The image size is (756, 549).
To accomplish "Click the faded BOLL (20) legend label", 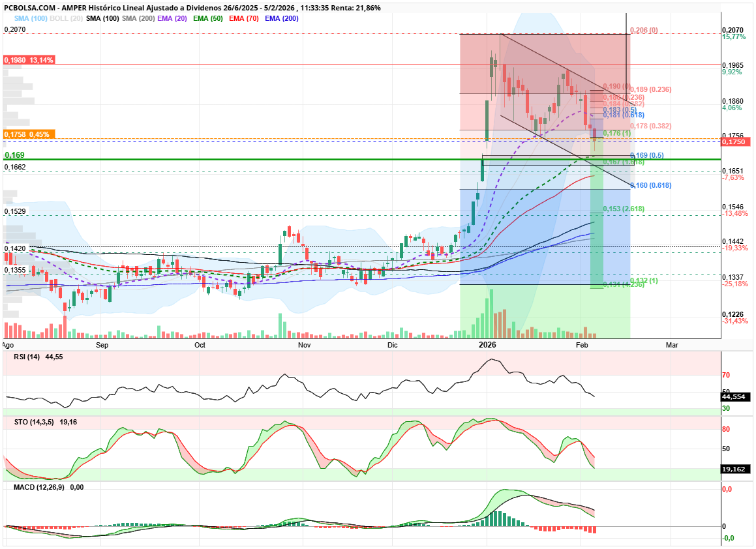I will [x=66, y=18].
